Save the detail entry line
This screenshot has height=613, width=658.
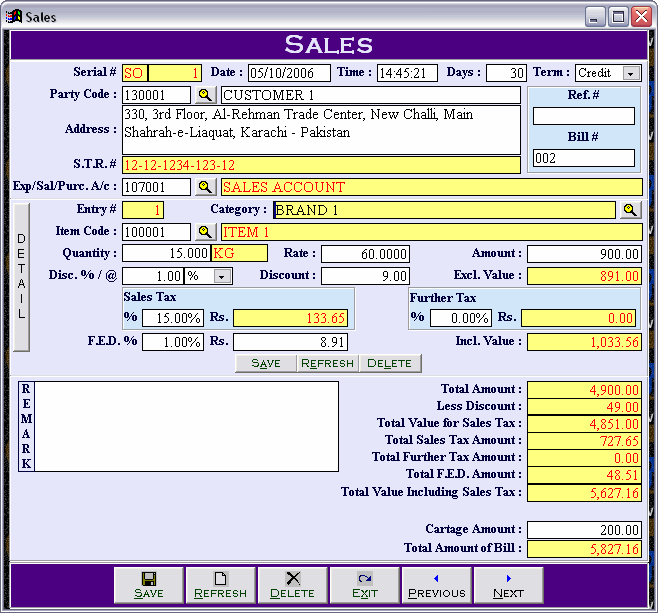click(266, 363)
